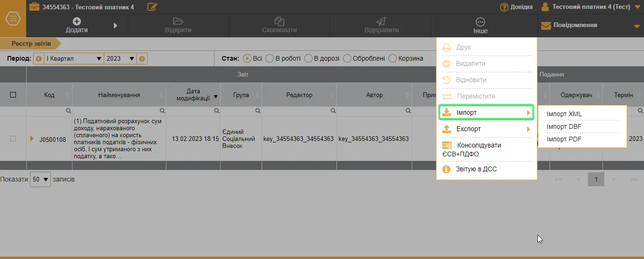Click search icon in Код filter

pos(68,111)
